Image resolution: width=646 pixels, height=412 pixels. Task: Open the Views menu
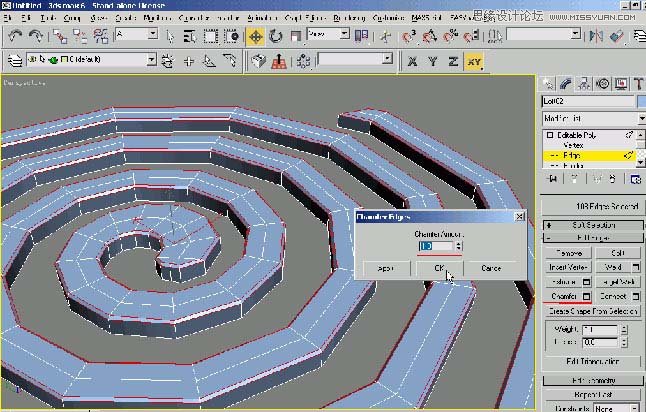tap(99, 18)
